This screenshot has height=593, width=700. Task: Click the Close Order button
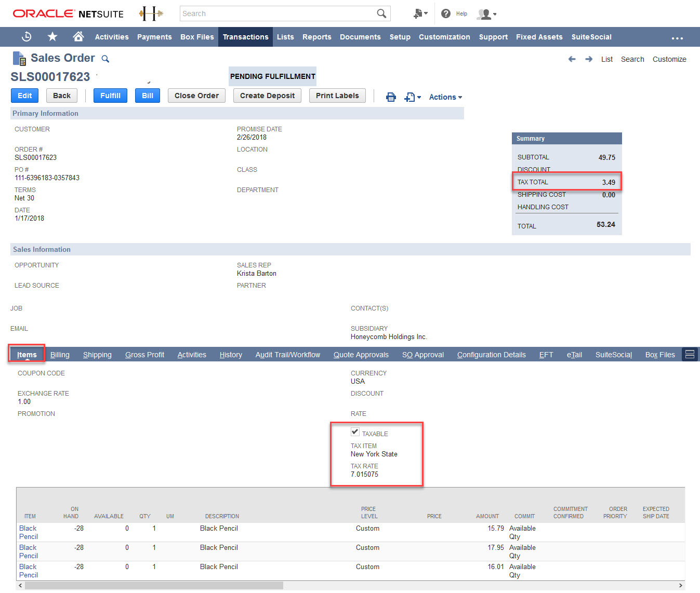[x=197, y=96]
